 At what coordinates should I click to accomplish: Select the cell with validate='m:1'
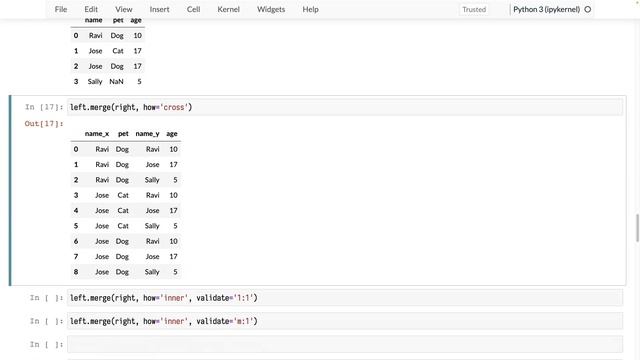[x=345, y=321]
